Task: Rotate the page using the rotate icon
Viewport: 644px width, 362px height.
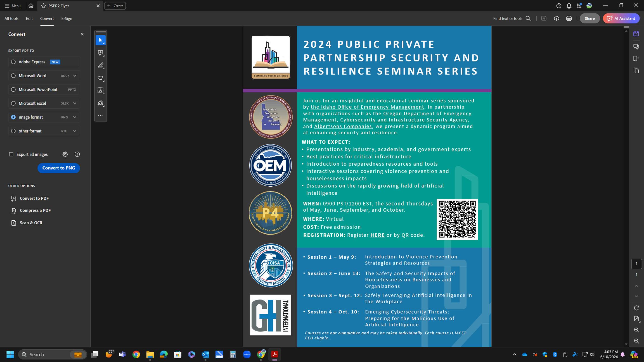Action: [x=636, y=308]
